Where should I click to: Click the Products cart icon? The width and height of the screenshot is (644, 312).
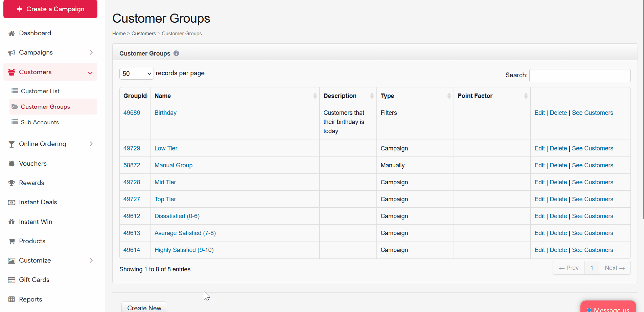tap(11, 241)
